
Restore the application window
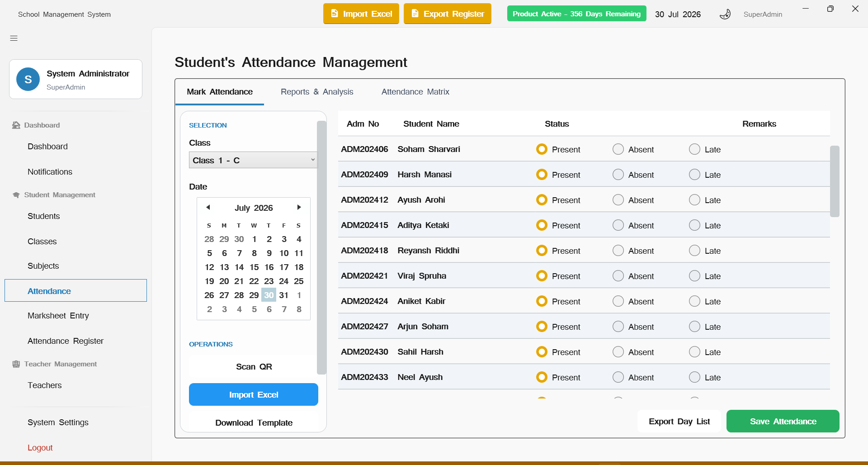[x=830, y=9]
